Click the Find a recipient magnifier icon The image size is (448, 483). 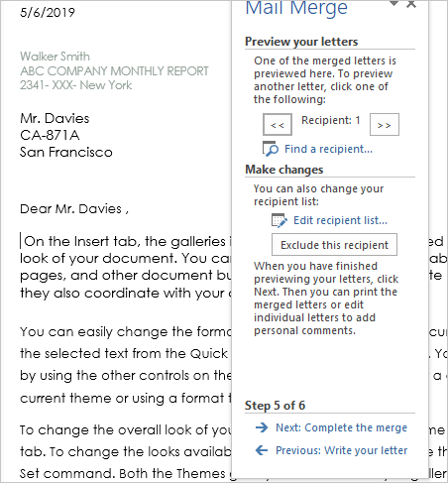(x=271, y=149)
